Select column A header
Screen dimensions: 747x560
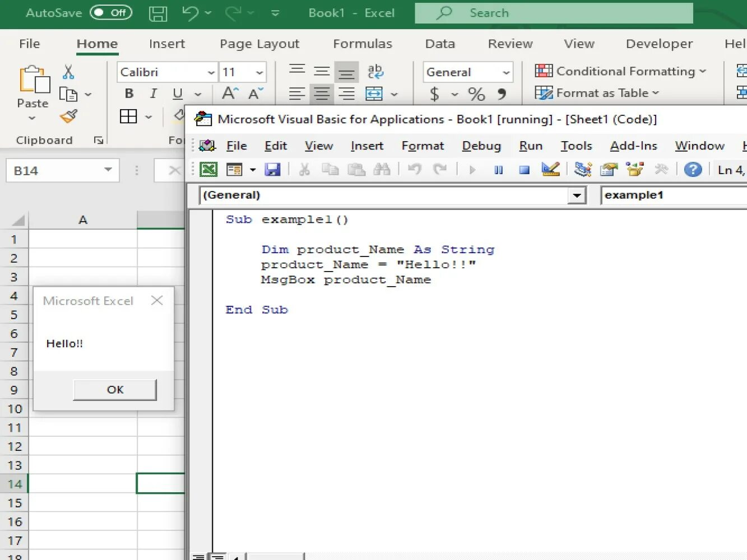83,220
